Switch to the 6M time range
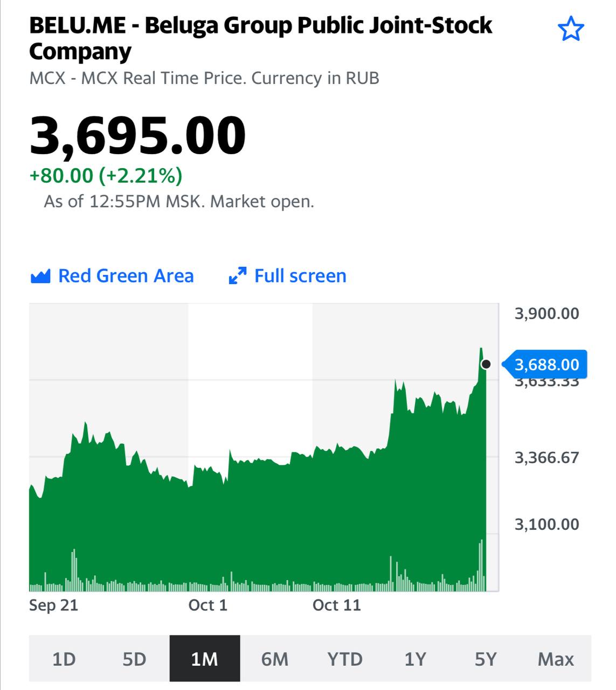The image size is (616, 690). click(275, 659)
